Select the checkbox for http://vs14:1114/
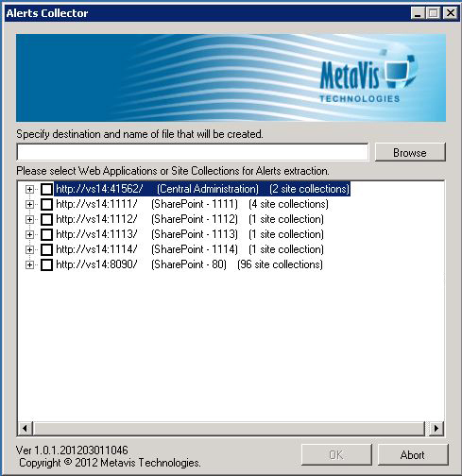 pos(46,249)
